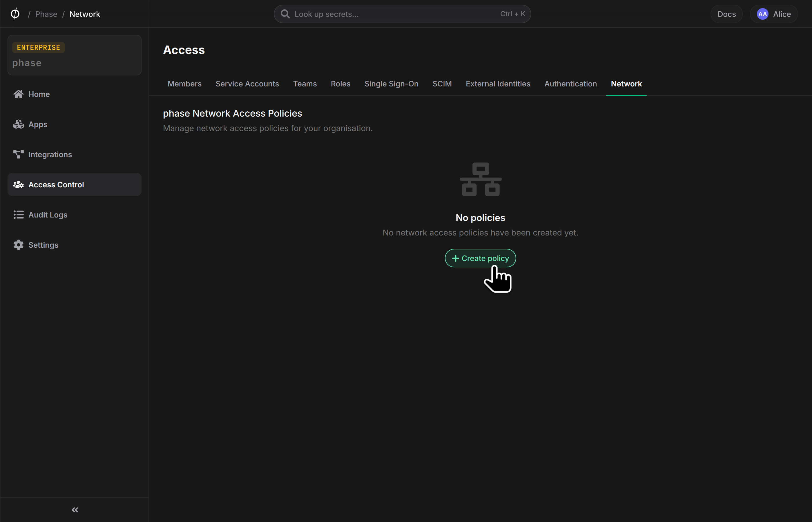Collapse the sidebar with the double chevron
This screenshot has width=812, height=522.
coord(75,510)
